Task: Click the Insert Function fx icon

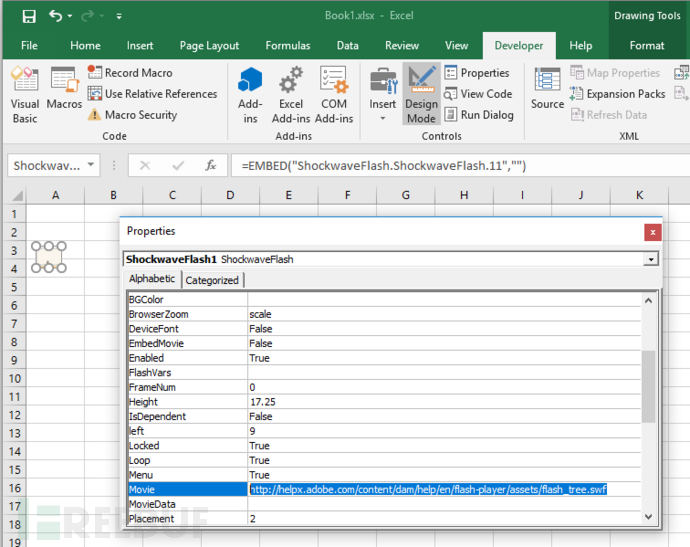Action: [x=210, y=165]
